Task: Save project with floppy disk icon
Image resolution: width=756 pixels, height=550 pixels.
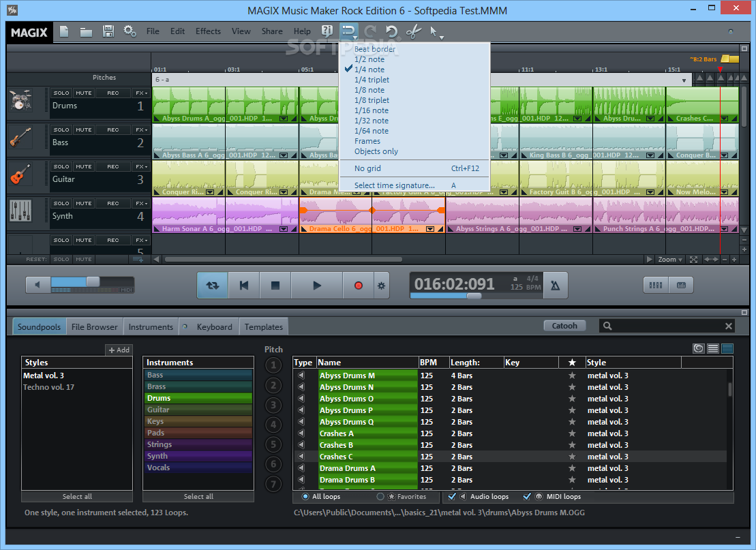Action: (108, 31)
